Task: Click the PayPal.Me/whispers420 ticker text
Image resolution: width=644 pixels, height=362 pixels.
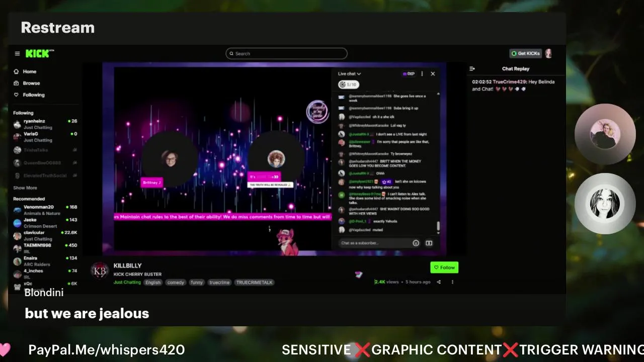Action: pos(107,349)
